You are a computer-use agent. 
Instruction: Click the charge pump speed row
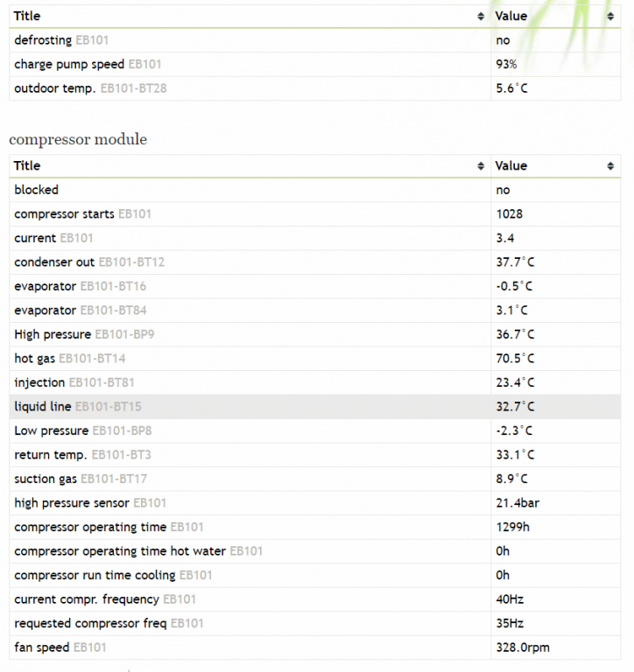(x=315, y=64)
